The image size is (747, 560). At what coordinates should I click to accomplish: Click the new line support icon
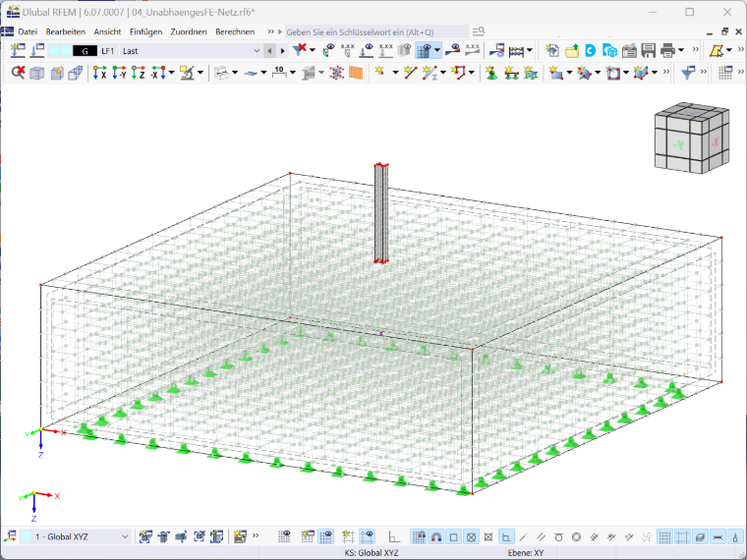[x=511, y=73]
